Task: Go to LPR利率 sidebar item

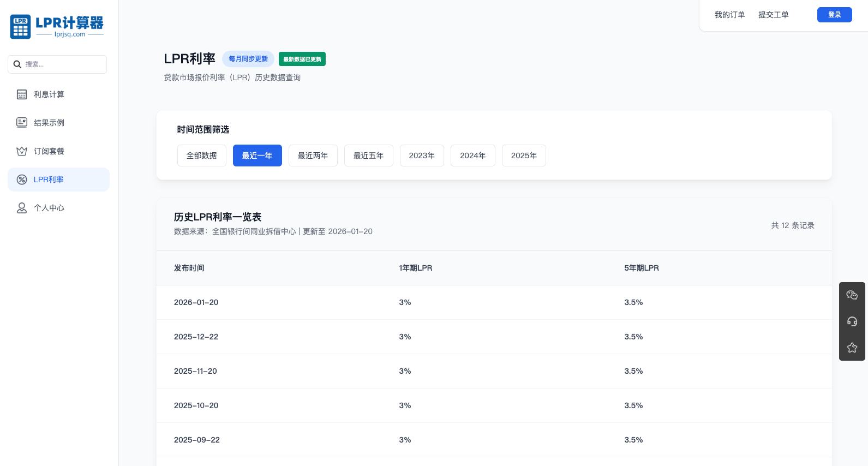Action: (49, 180)
